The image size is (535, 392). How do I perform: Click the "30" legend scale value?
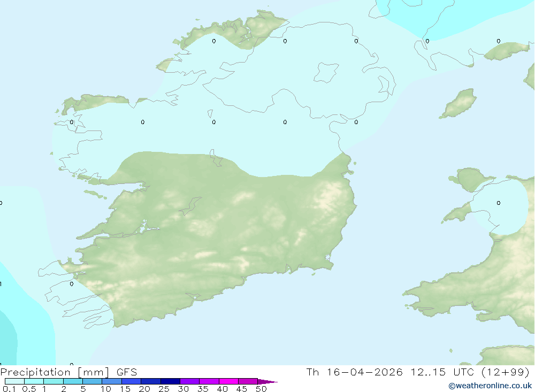183,389
